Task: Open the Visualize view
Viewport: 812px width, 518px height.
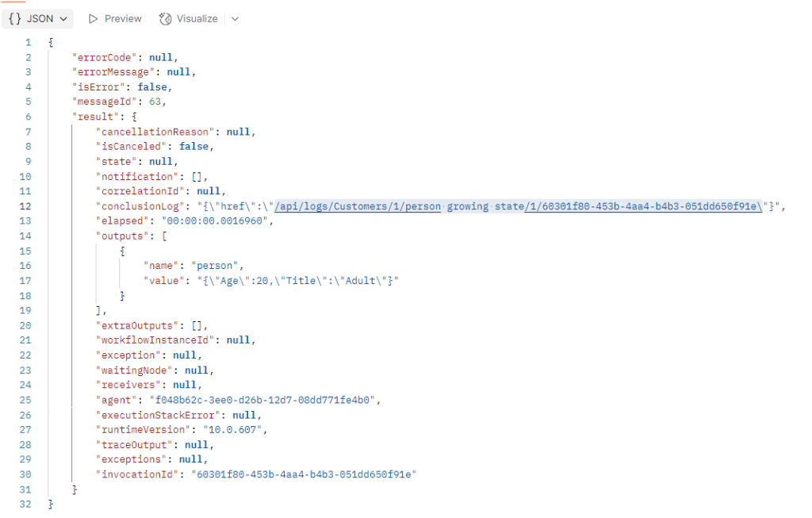Action: pyautogui.click(x=189, y=19)
